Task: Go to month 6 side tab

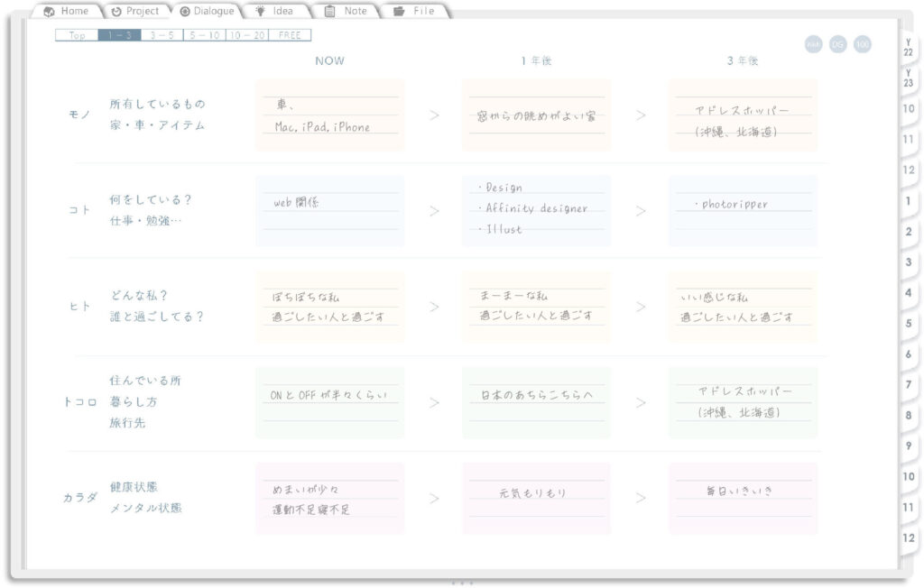Action: pos(908,354)
